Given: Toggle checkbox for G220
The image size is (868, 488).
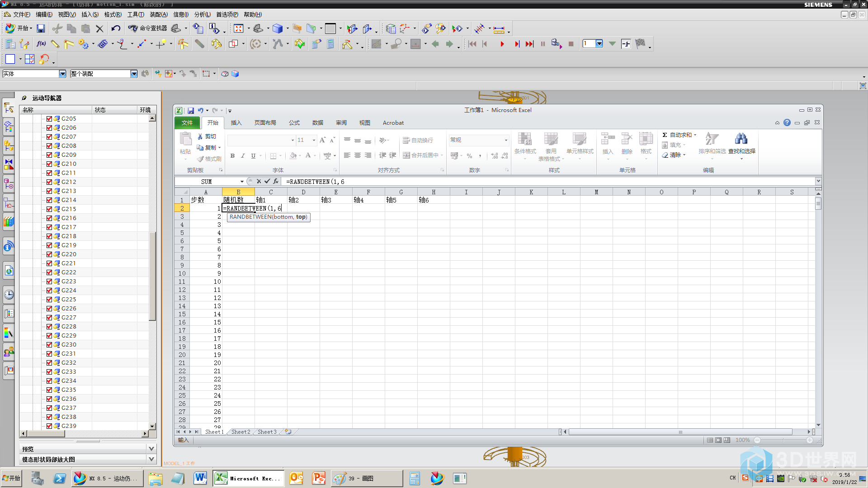Looking at the screenshot, I should point(49,254).
